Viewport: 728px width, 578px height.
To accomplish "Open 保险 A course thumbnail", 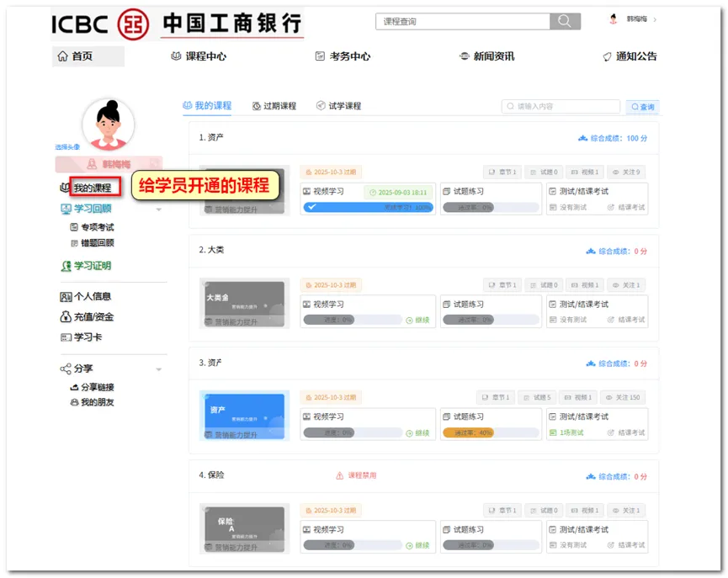I will pos(245,528).
